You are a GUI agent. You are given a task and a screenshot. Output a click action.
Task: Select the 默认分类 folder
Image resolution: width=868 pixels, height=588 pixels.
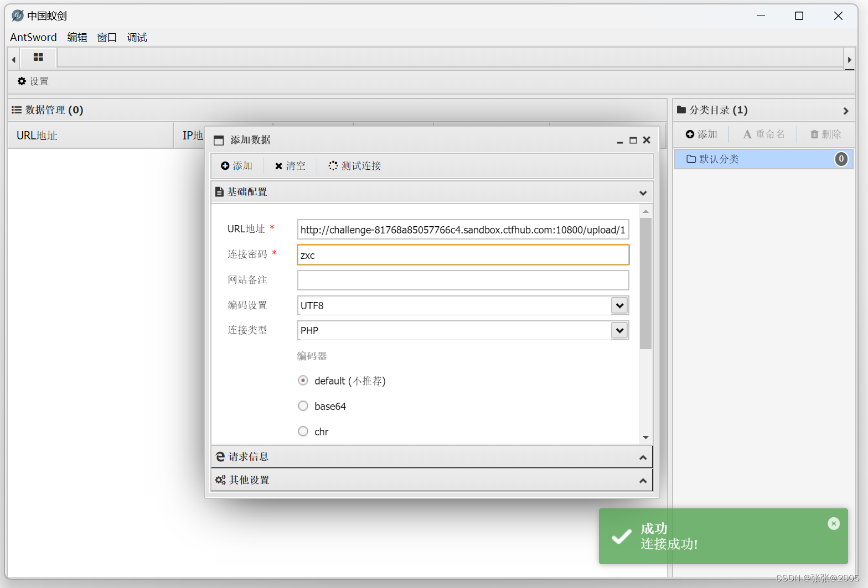[x=764, y=159]
